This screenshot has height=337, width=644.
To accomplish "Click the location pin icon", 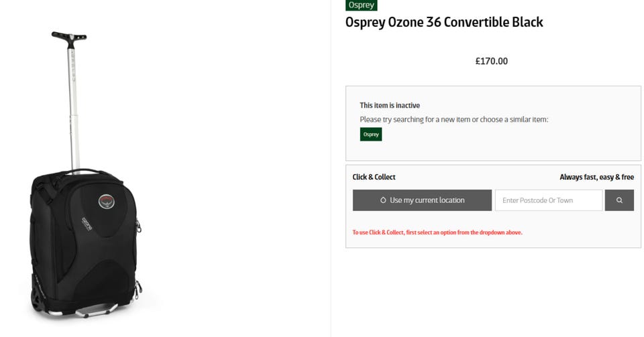I will tap(383, 200).
